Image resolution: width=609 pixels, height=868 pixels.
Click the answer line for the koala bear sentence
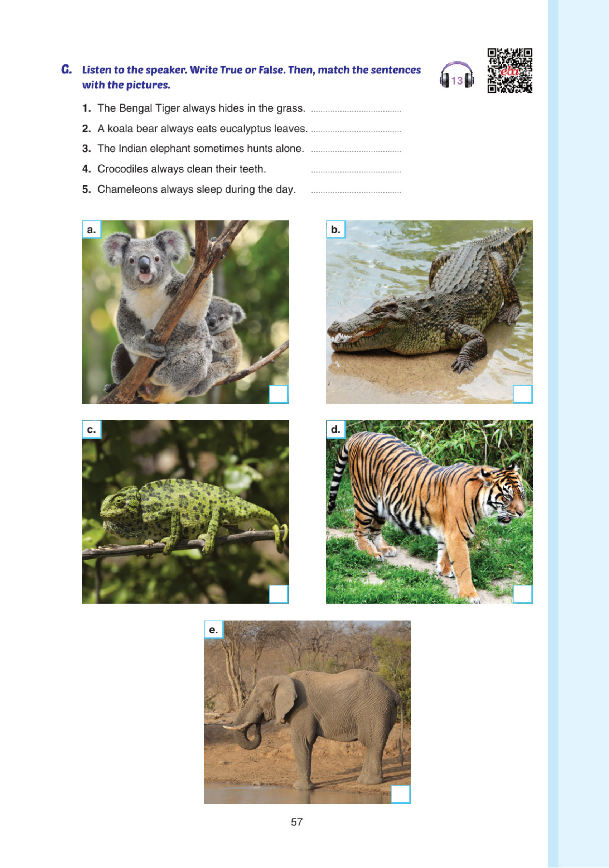(356, 131)
